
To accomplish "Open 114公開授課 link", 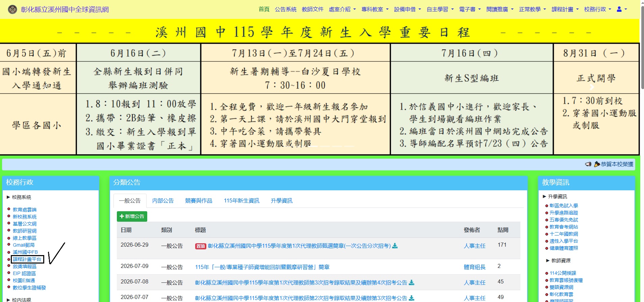I will tap(563, 273).
